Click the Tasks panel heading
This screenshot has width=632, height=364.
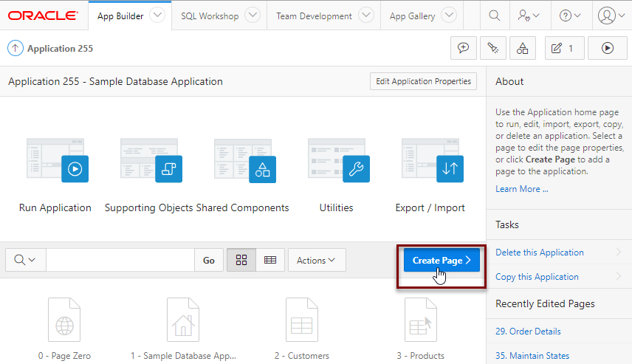coord(507,224)
